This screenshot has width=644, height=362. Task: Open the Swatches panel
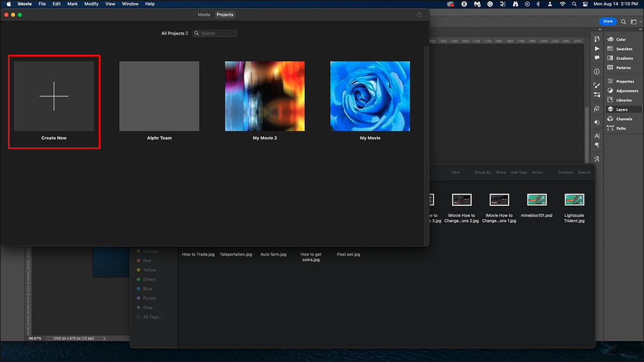click(x=623, y=48)
